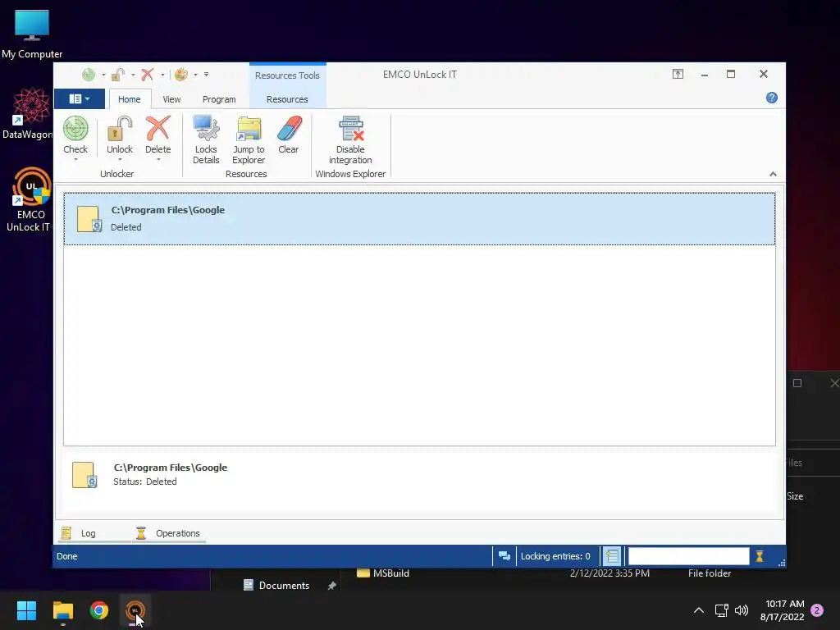This screenshot has height=630, width=840.
Task: Click the Check radar icon in ribbon
Action: (75, 129)
